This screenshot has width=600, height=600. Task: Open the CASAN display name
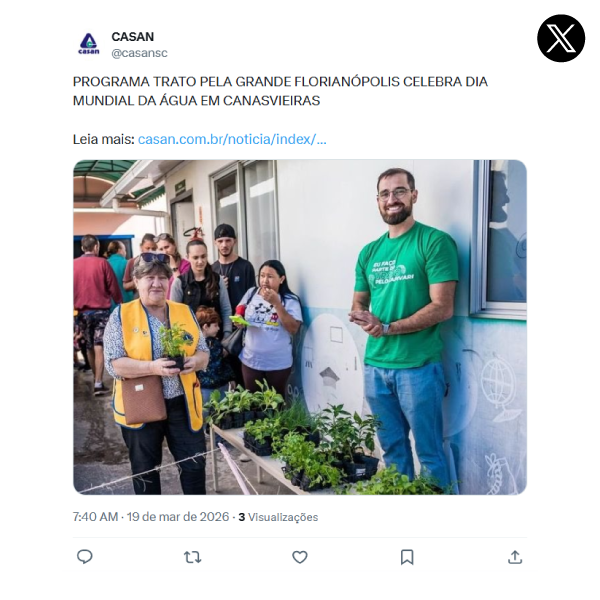[x=133, y=37]
